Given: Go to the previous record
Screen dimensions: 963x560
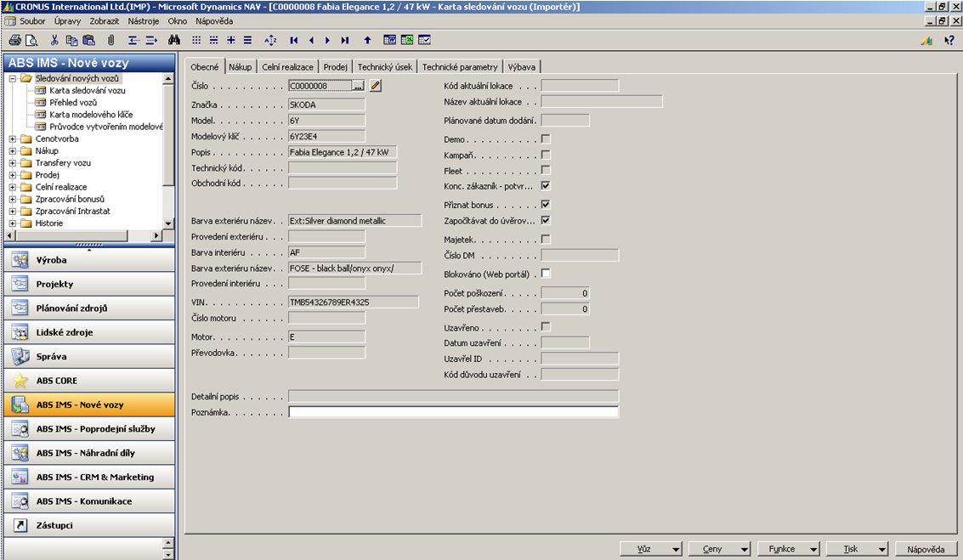Looking at the screenshot, I should pyautogui.click(x=311, y=41).
